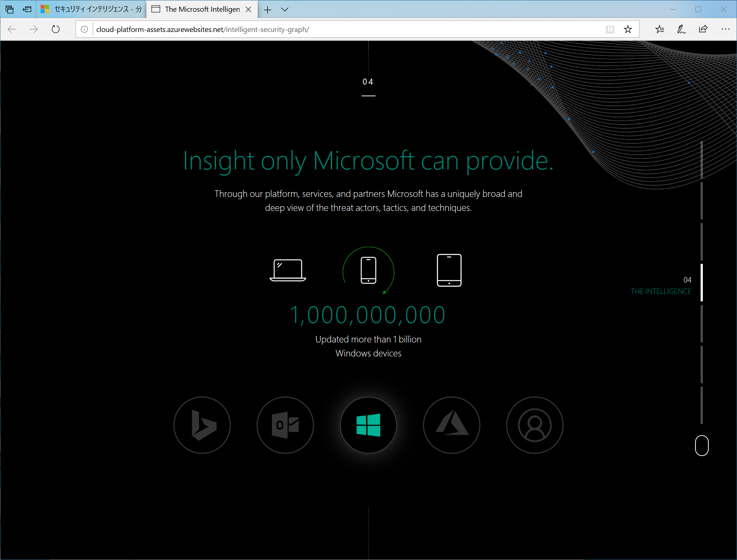Open Settings and more menu
The width and height of the screenshot is (737, 560).
click(725, 29)
